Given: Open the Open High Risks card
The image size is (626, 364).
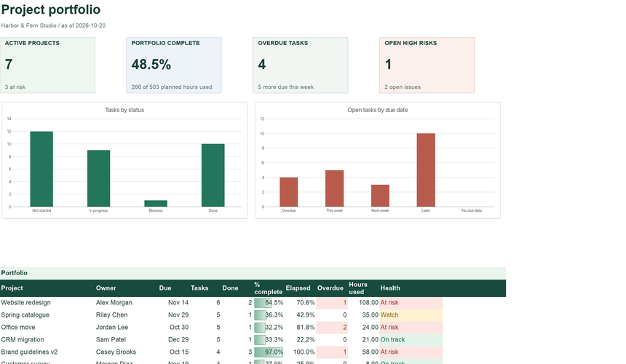Looking at the screenshot, I should coord(427,66).
